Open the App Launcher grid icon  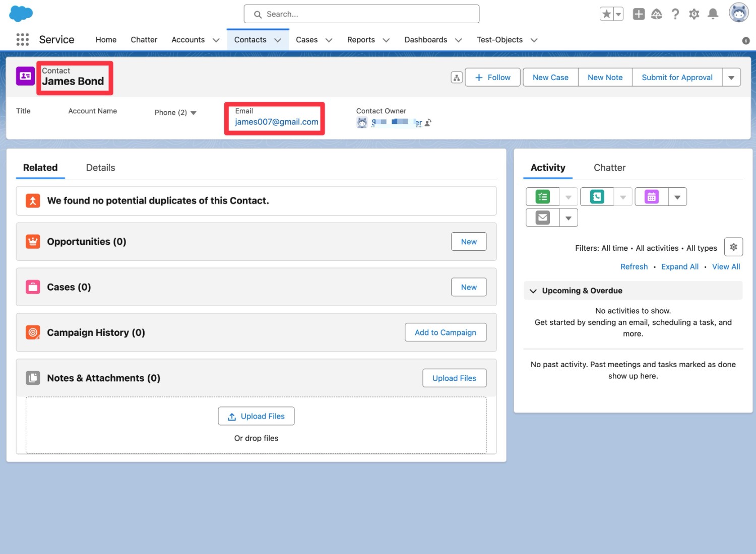click(22, 39)
